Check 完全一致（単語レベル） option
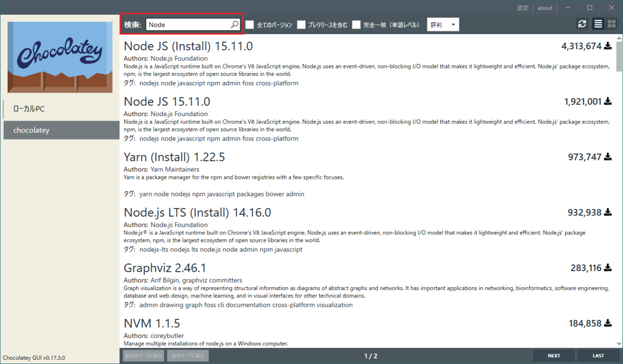Viewport: 623px width, 364px height. pos(356,25)
